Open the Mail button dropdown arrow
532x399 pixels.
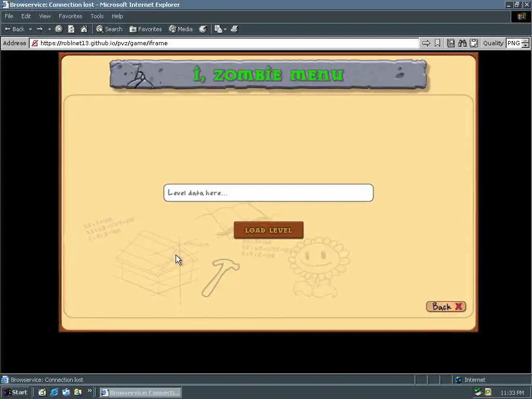(225, 29)
